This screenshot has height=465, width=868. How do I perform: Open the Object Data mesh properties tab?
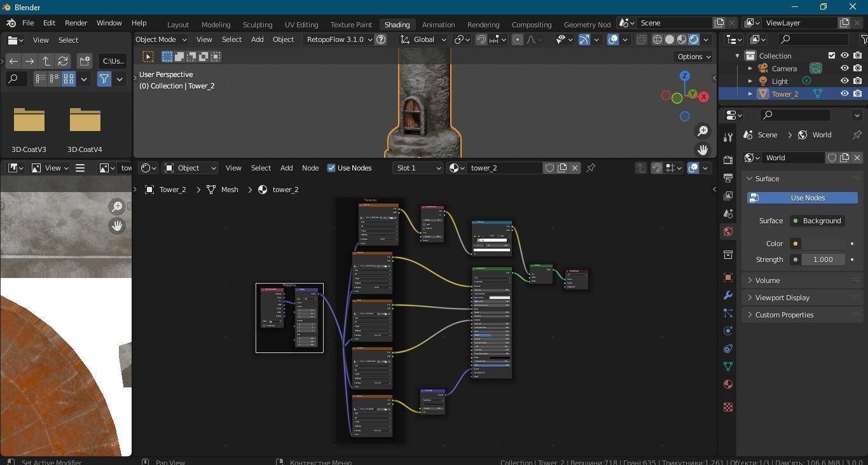pyautogui.click(x=728, y=366)
